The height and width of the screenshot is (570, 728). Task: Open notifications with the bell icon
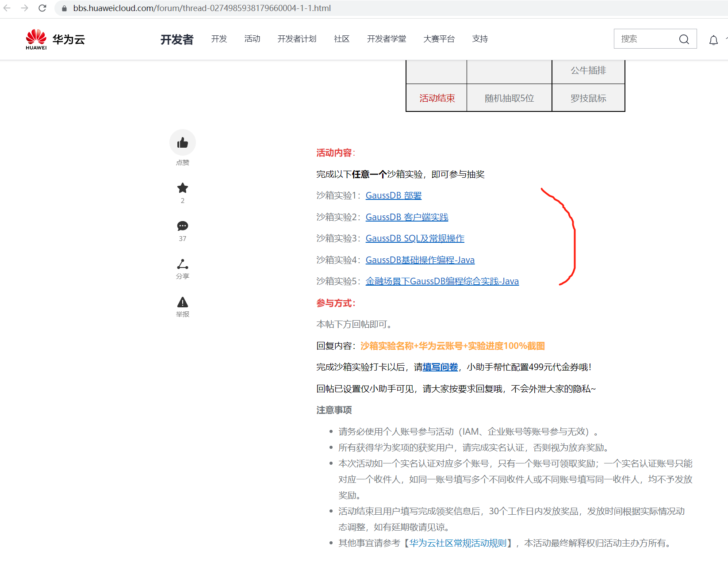[x=713, y=40]
